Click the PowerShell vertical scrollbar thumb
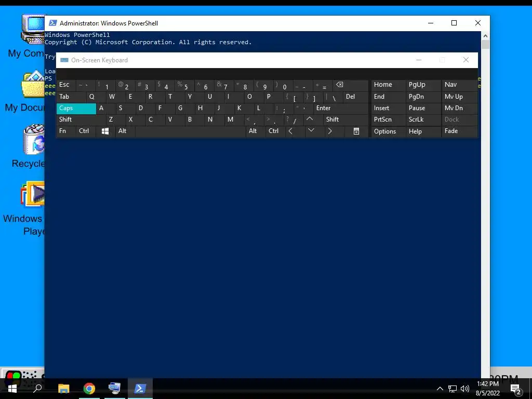The height and width of the screenshot is (399, 532). [485, 45]
